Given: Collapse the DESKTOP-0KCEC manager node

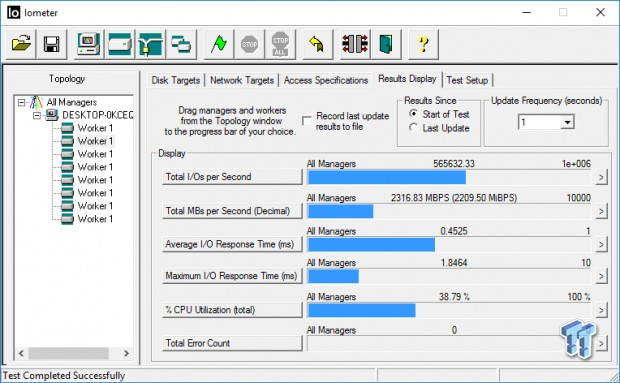Looking at the screenshot, I should (37, 115).
